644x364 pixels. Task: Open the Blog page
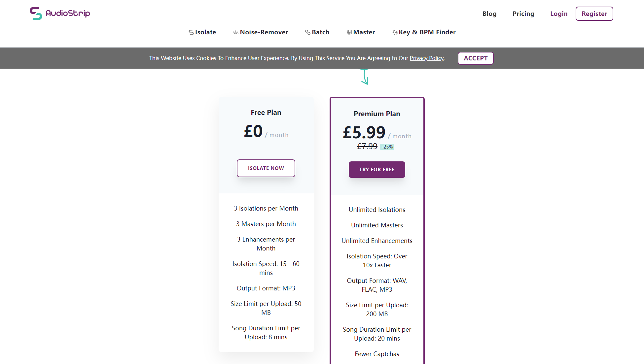coord(489,14)
